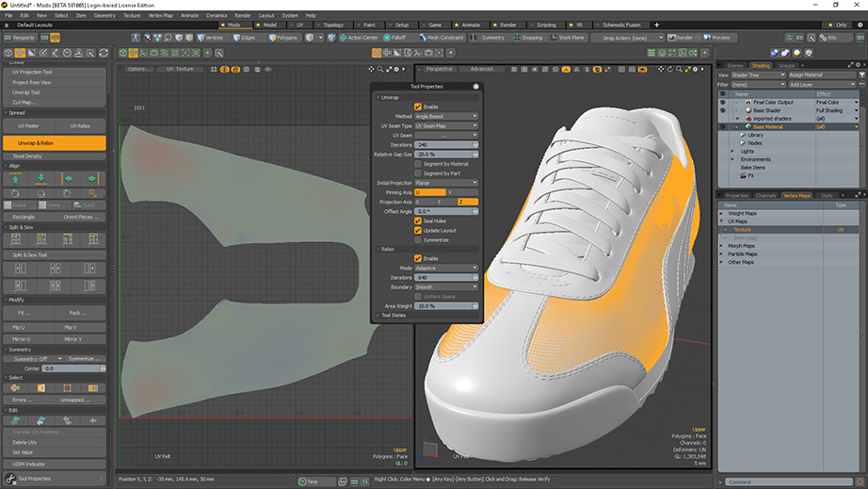Toggle Relax Enable checkbox
This screenshot has width=868, height=489.
click(x=418, y=258)
